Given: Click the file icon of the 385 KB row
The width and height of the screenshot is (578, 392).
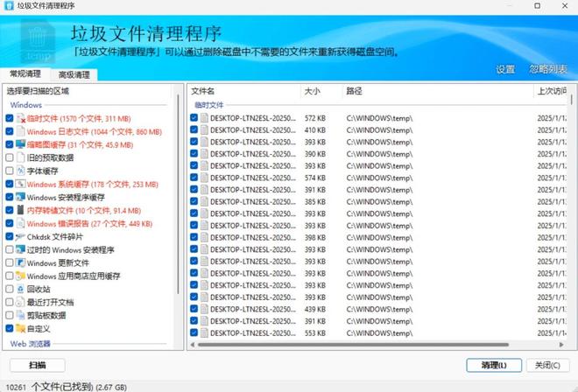Looking at the screenshot, I should 204,202.
